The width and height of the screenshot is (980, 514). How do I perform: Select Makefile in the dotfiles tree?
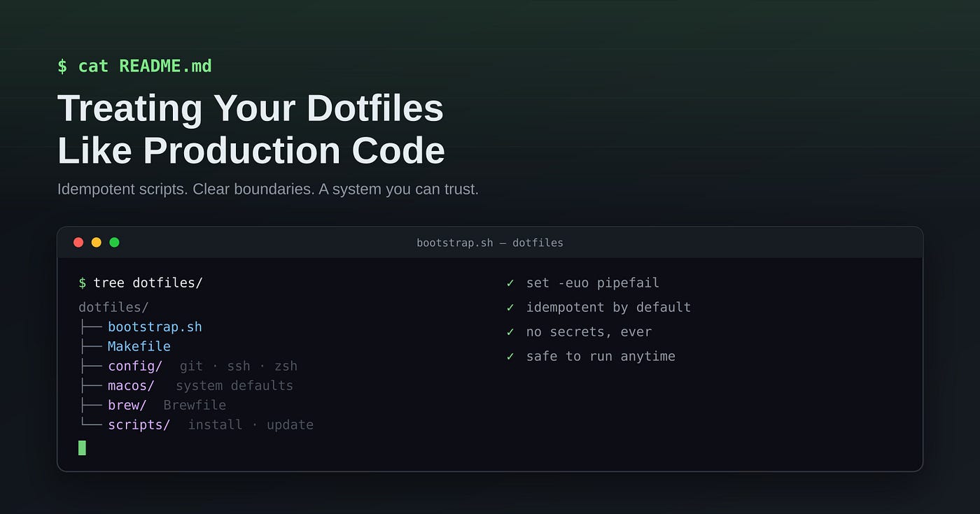click(139, 347)
